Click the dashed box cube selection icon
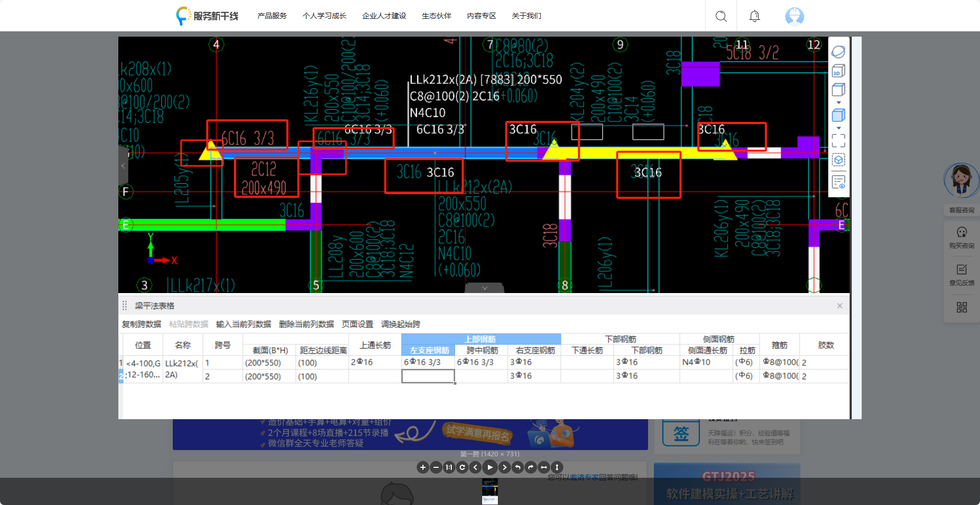Screen dimensions: 980x505 (x=839, y=160)
